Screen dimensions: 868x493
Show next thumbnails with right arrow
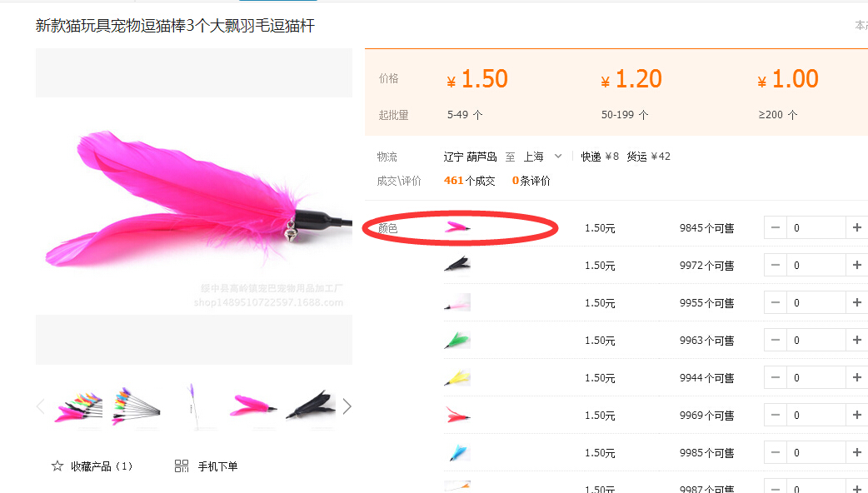click(347, 406)
